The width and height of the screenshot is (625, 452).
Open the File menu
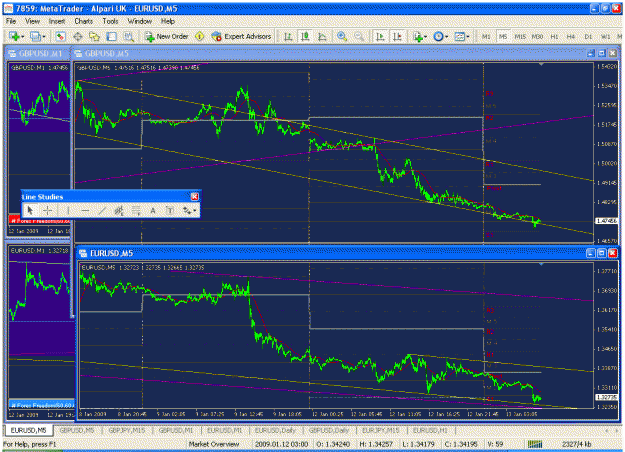[11, 21]
